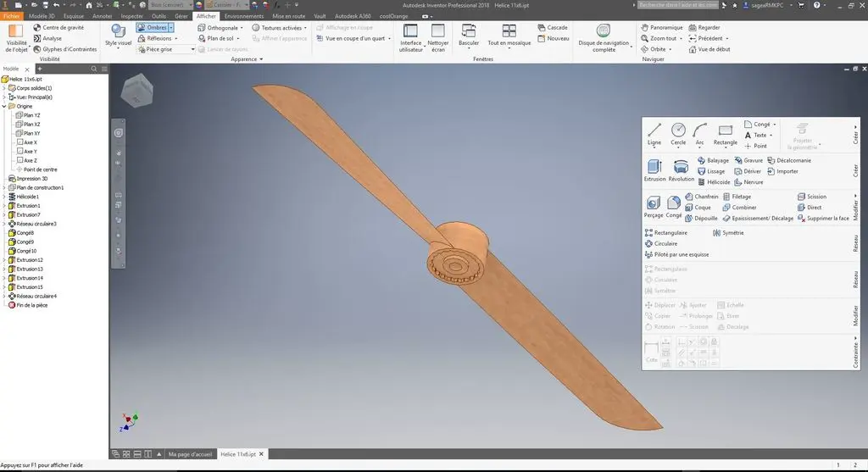Viewport: 868px width, 472px height.
Task: Toggle Réflexions display
Action: point(154,38)
